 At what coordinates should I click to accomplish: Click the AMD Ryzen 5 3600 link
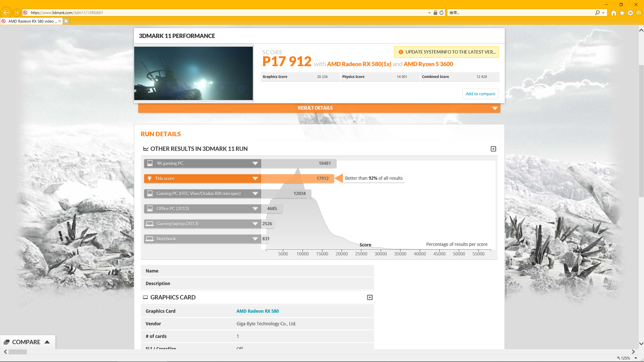428,64
